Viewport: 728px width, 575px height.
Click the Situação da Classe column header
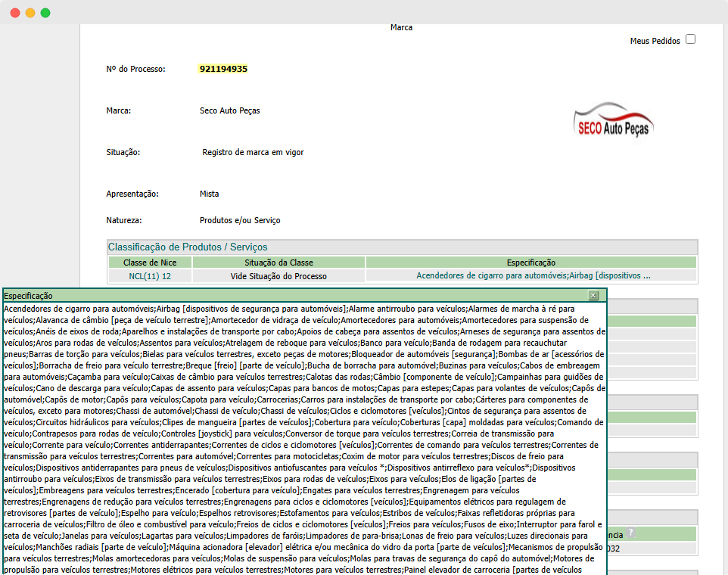(x=278, y=262)
